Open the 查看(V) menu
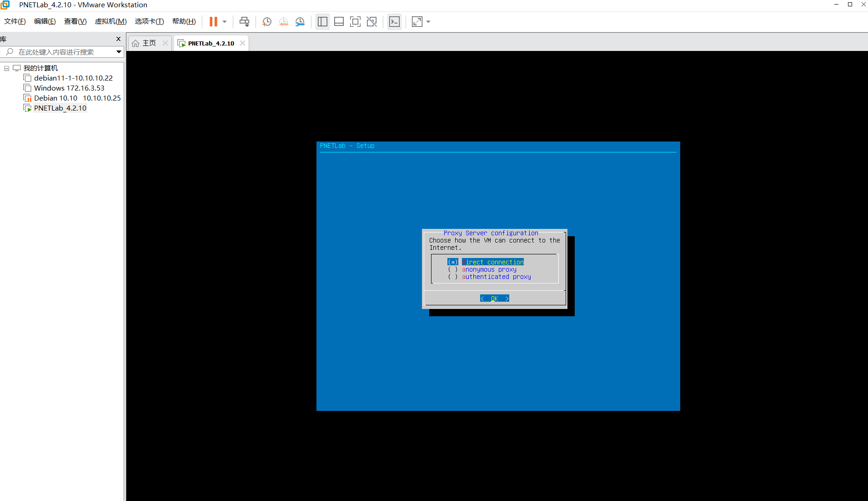The height and width of the screenshot is (501, 868). 75,21
